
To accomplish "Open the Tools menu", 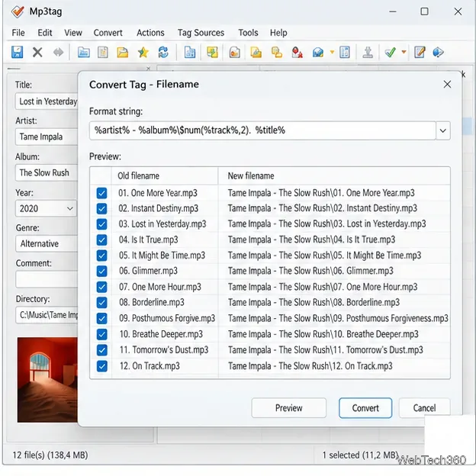I will (x=248, y=33).
